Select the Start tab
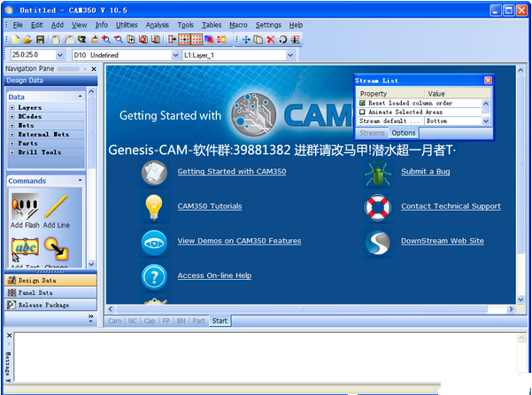Image resolution: width=532 pixels, height=395 pixels. click(x=220, y=321)
